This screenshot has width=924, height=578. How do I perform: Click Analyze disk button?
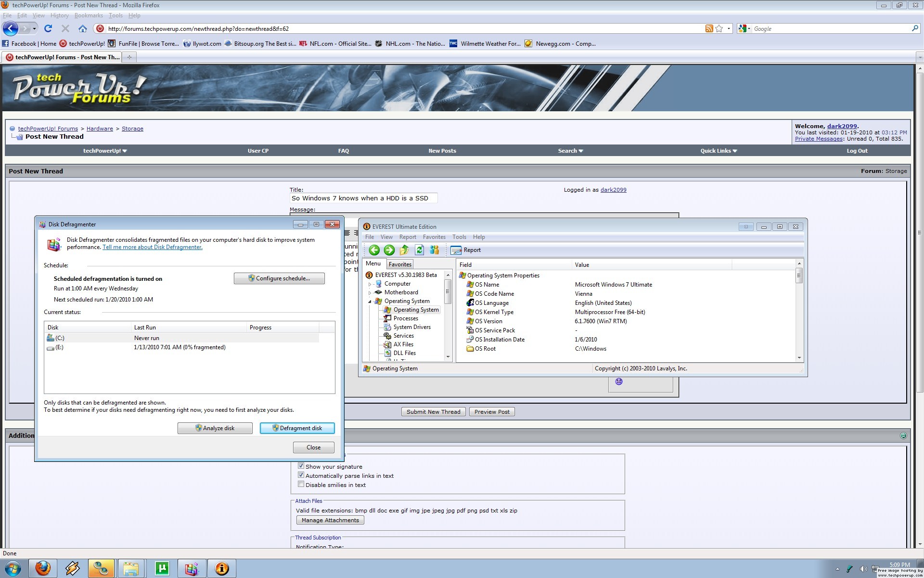tap(215, 428)
